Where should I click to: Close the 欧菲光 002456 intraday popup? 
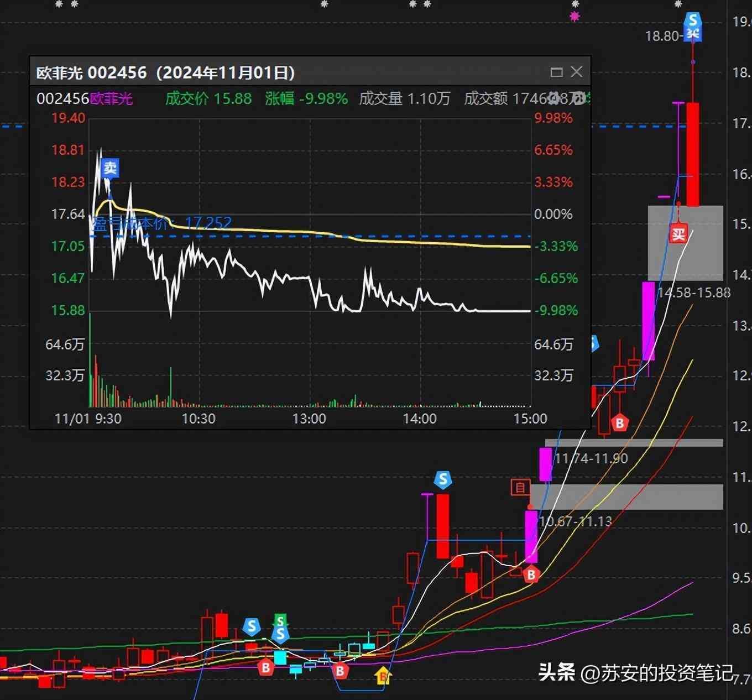[577, 72]
